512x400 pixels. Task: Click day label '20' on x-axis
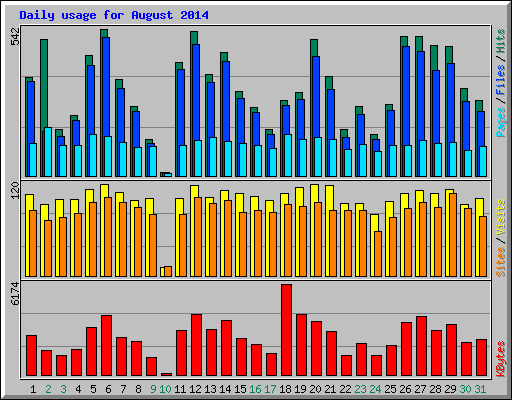point(316,389)
